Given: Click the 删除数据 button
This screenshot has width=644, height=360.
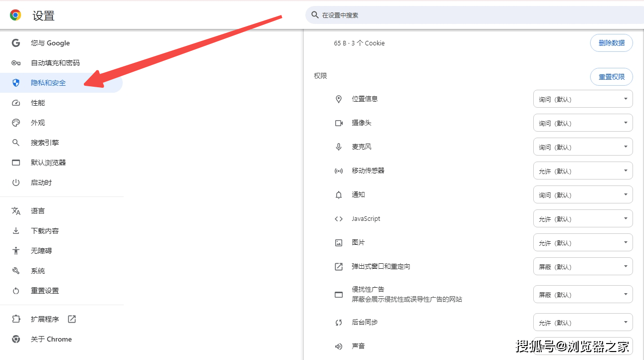Looking at the screenshot, I should click(612, 43).
